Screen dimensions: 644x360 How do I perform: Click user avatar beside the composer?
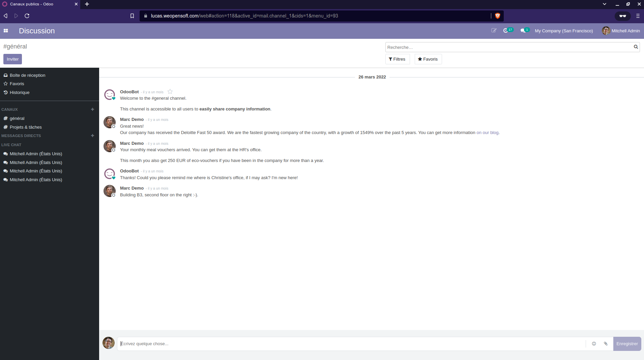click(x=109, y=343)
